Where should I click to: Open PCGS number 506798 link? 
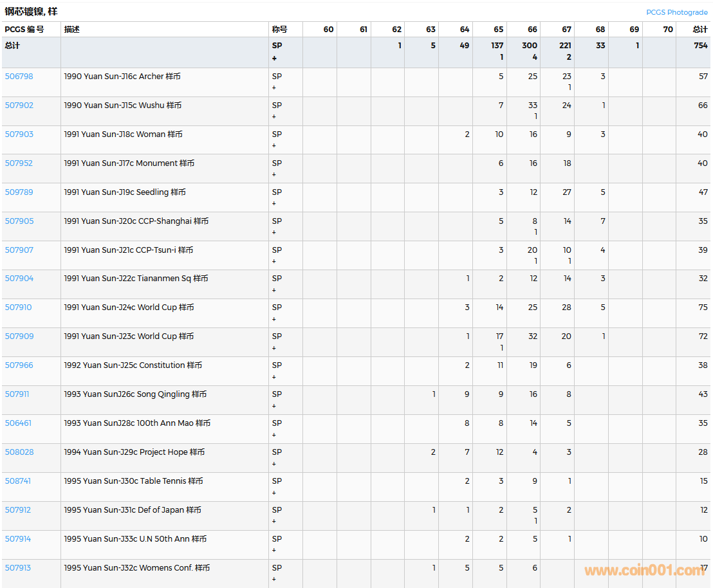click(19, 77)
